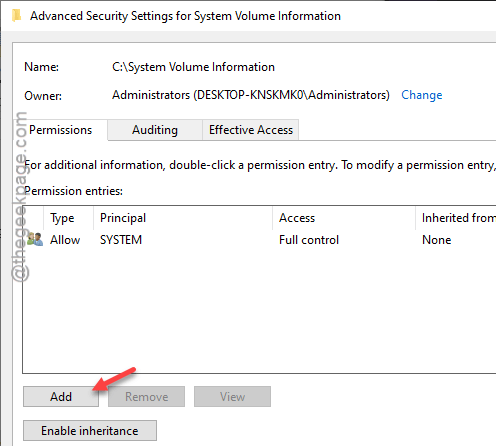
Task: Click the Enable inheritance button
Action: (x=90, y=431)
